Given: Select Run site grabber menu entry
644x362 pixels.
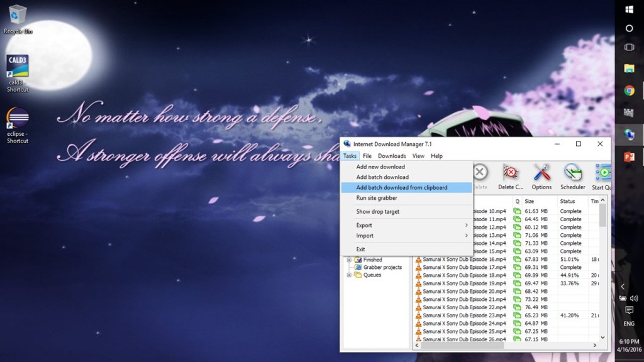Looking at the screenshot, I should (377, 198).
